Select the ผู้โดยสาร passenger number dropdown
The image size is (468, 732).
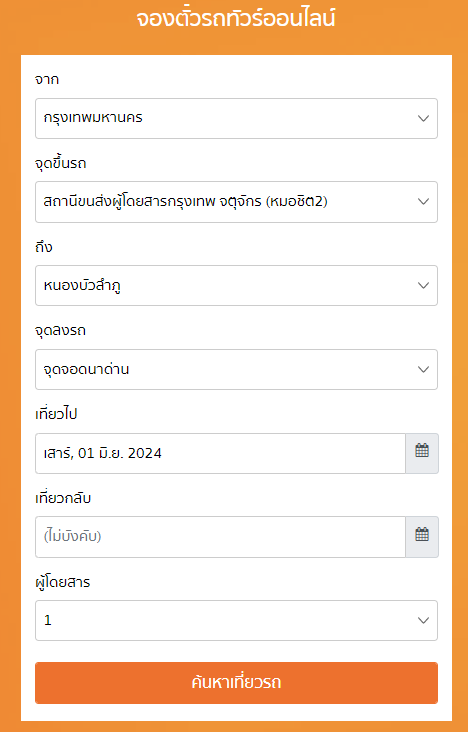(236, 620)
